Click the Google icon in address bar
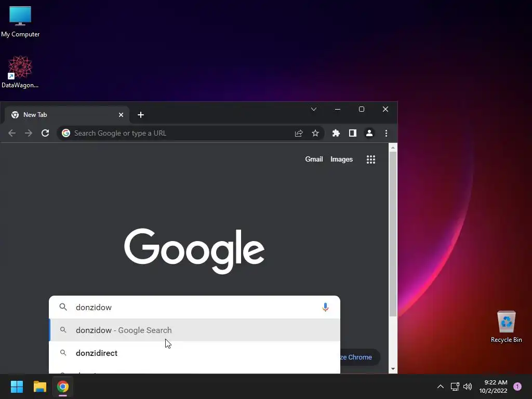532x399 pixels. (66, 134)
